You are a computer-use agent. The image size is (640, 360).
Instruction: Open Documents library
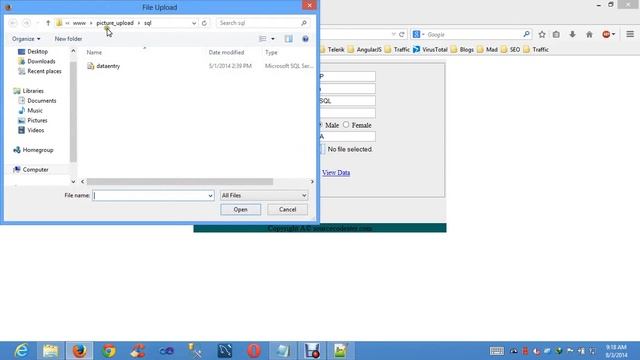tap(42, 100)
